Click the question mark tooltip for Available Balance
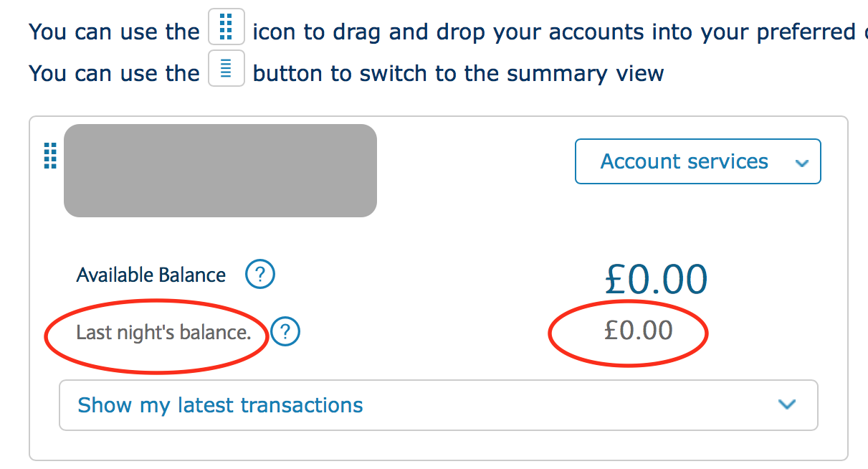 260,274
